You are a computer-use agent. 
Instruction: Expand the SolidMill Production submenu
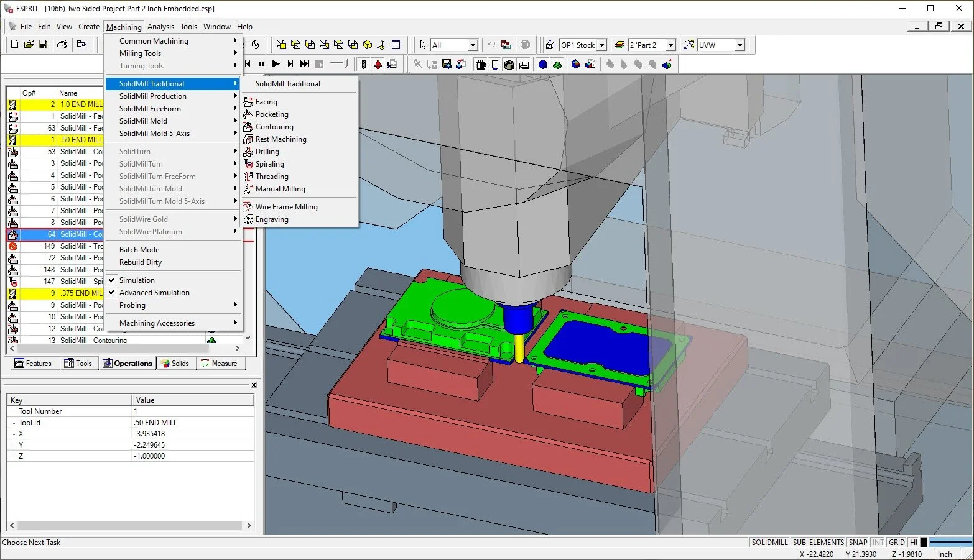click(173, 96)
